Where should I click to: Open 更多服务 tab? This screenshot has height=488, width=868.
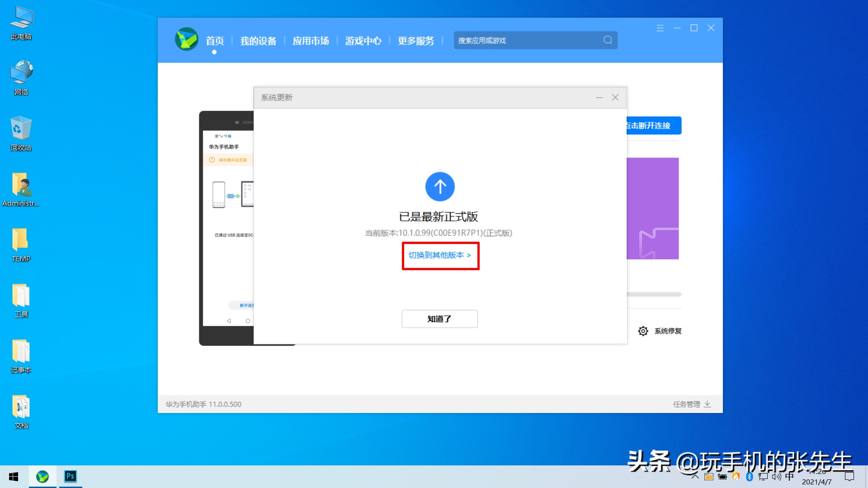tap(415, 41)
